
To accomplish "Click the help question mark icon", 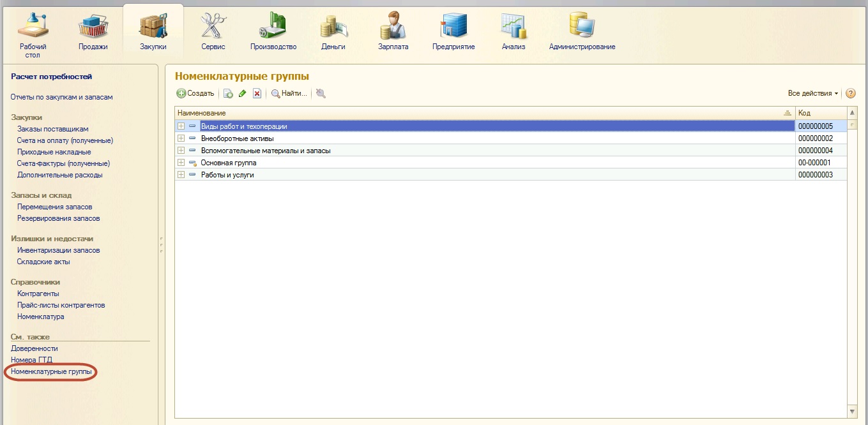I will point(851,93).
